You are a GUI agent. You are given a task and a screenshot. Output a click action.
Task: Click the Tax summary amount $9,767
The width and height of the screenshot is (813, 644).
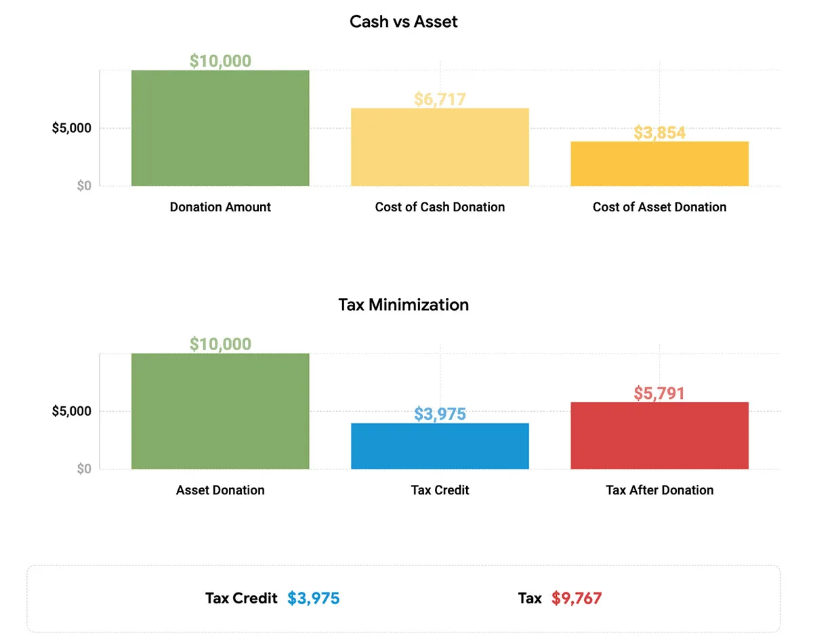click(577, 599)
